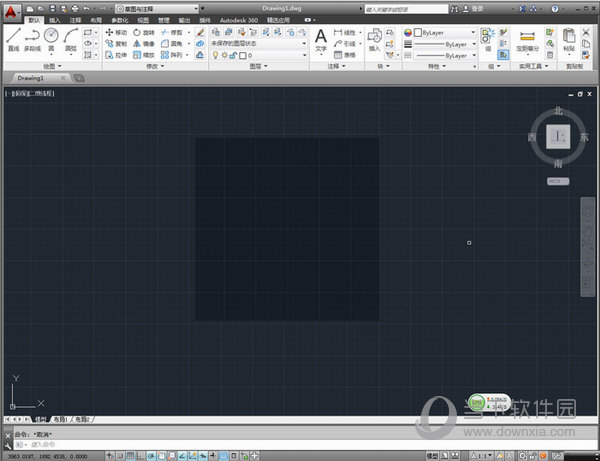Select the Linear dimension (线性) tool

click(x=345, y=33)
